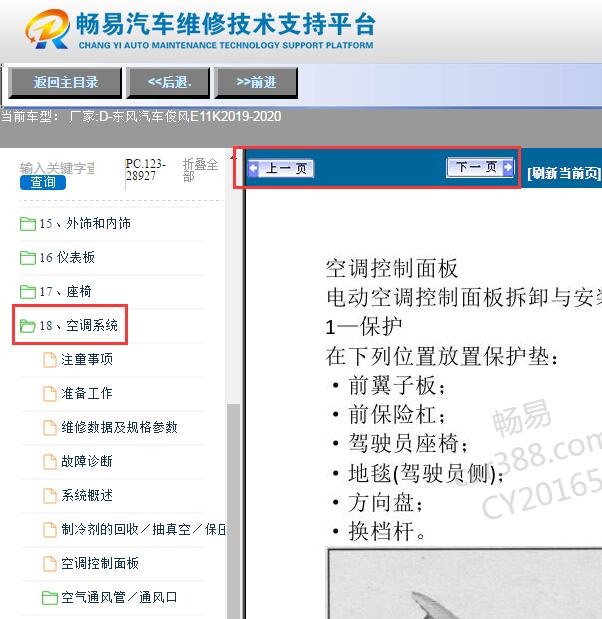Click the page icon beside 制冷剂的回收
The image size is (602, 619).
[50, 529]
